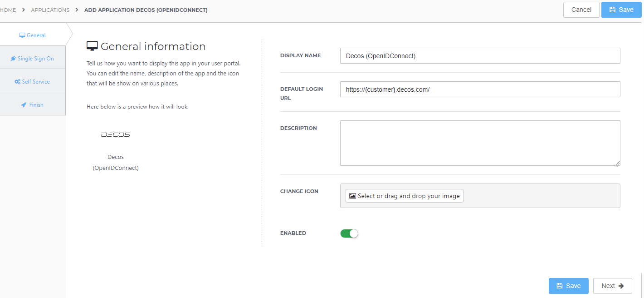Click into the Default Login URL field

point(480,89)
